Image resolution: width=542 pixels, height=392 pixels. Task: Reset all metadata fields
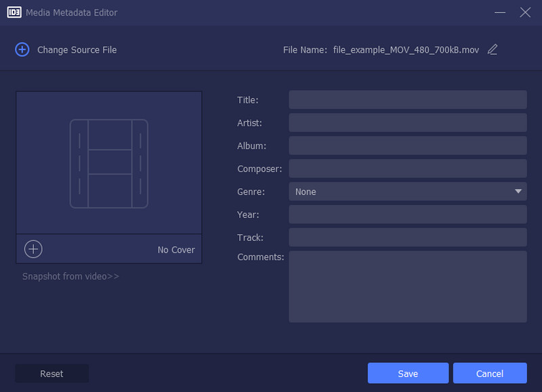pyautogui.click(x=51, y=373)
